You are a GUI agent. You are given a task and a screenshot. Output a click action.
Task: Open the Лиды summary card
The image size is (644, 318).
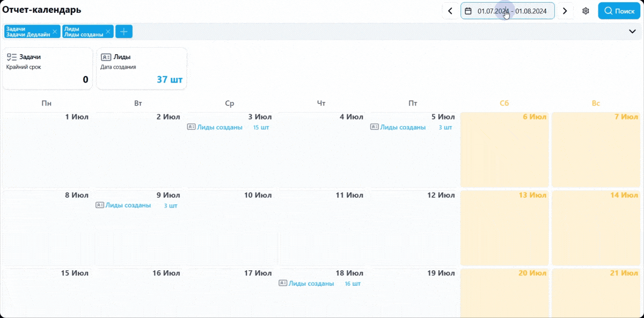coord(142,69)
